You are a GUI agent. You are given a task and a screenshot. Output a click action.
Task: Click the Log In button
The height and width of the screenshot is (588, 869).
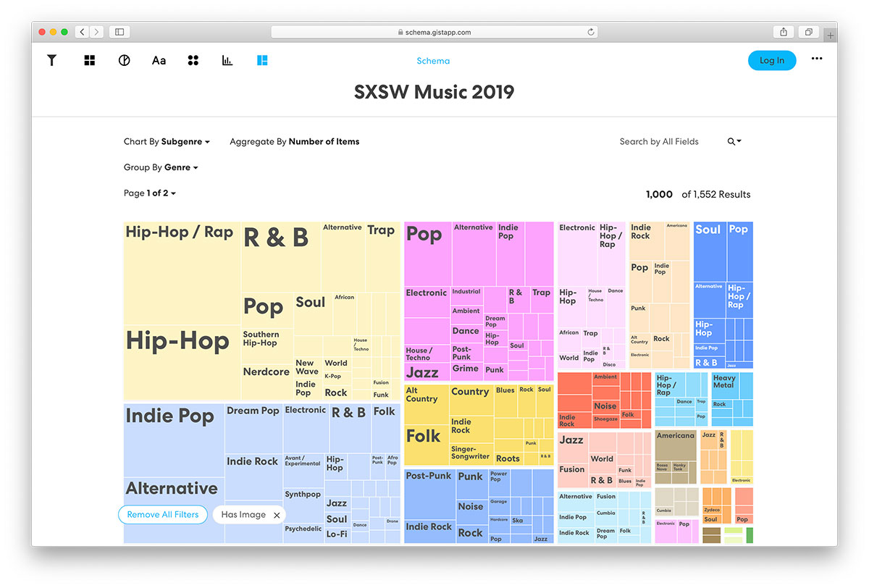[x=772, y=61]
